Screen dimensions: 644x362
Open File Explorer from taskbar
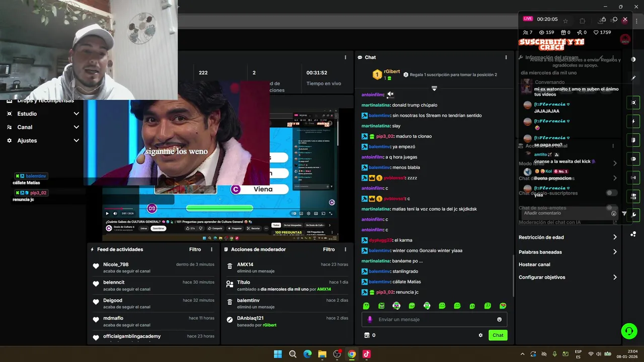pos(322,354)
